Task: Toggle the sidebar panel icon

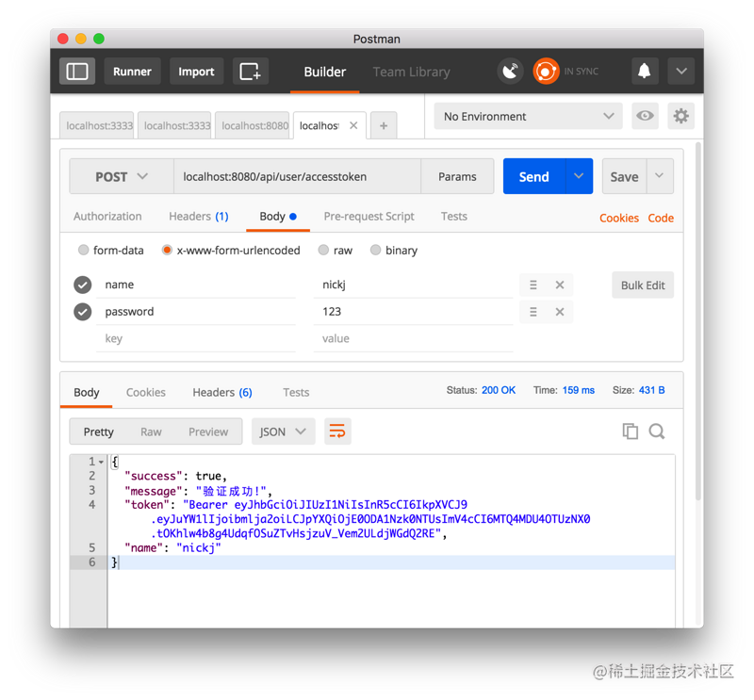Action: tap(77, 72)
